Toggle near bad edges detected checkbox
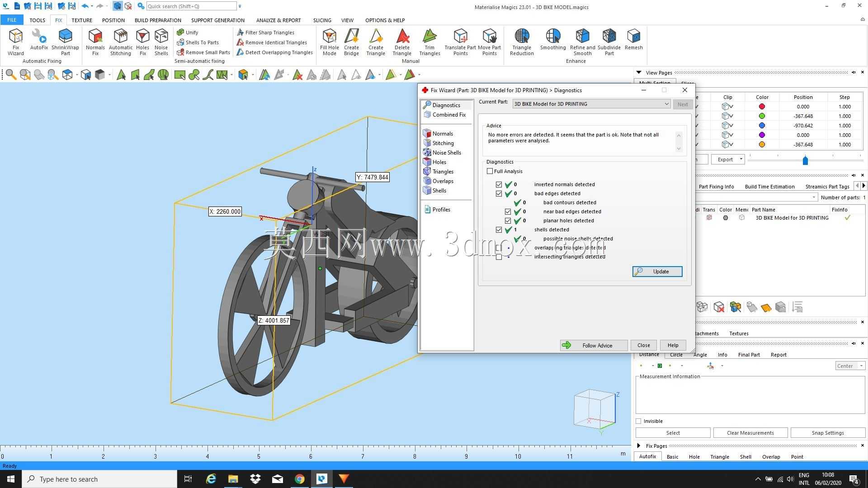This screenshot has height=488, width=868. point(508,211)
